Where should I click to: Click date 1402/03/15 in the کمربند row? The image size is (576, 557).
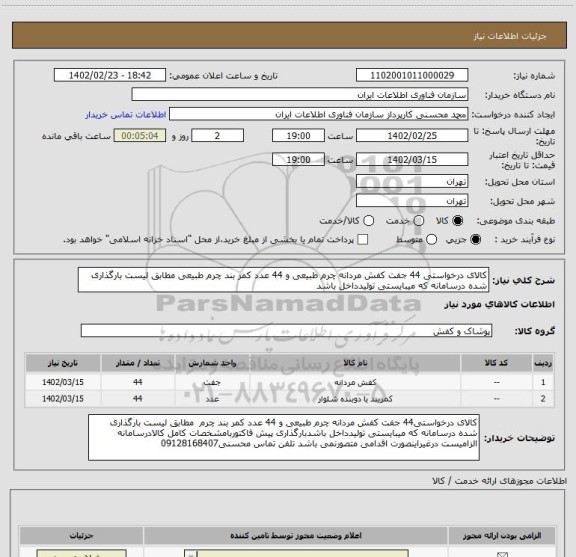[63, 399]
